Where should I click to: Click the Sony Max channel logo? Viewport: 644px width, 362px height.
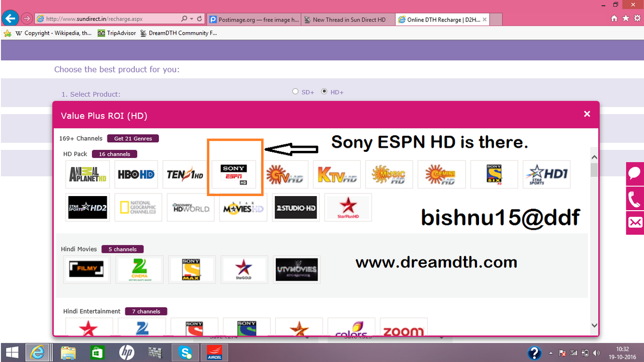192,269
